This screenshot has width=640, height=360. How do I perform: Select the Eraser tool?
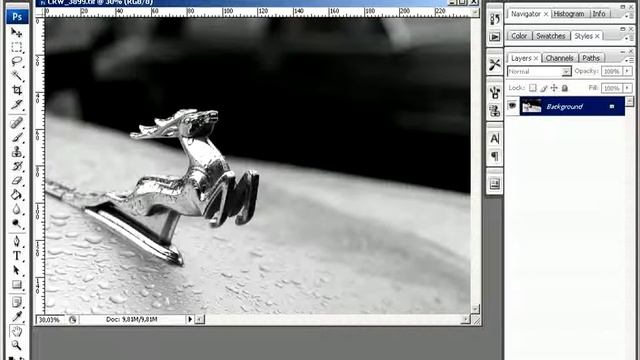tap(16, 180)
